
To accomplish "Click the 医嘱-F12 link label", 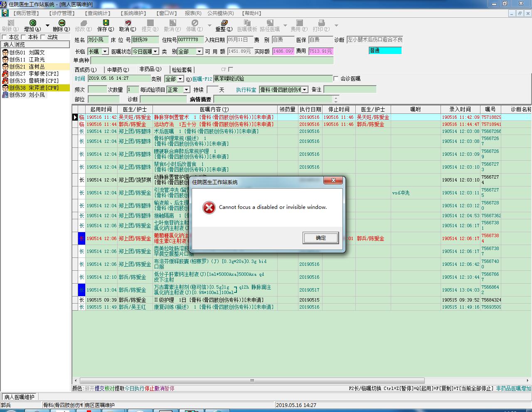I will 202,79.
